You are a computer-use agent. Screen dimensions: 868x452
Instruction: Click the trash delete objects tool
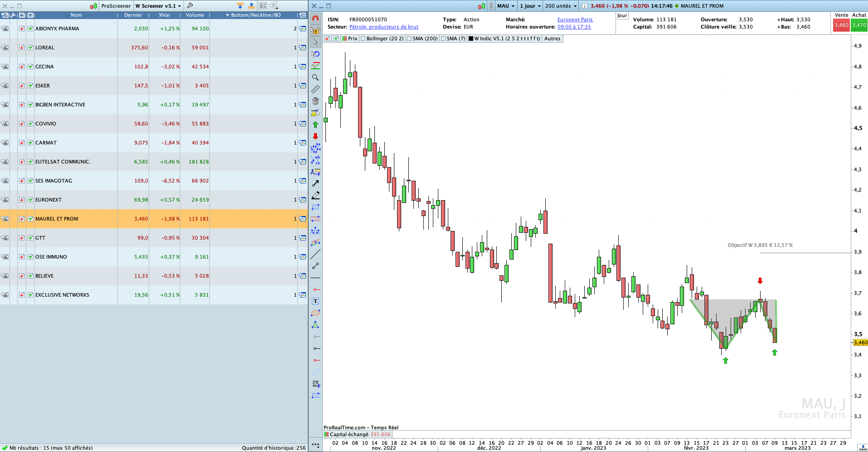(315, 101)
